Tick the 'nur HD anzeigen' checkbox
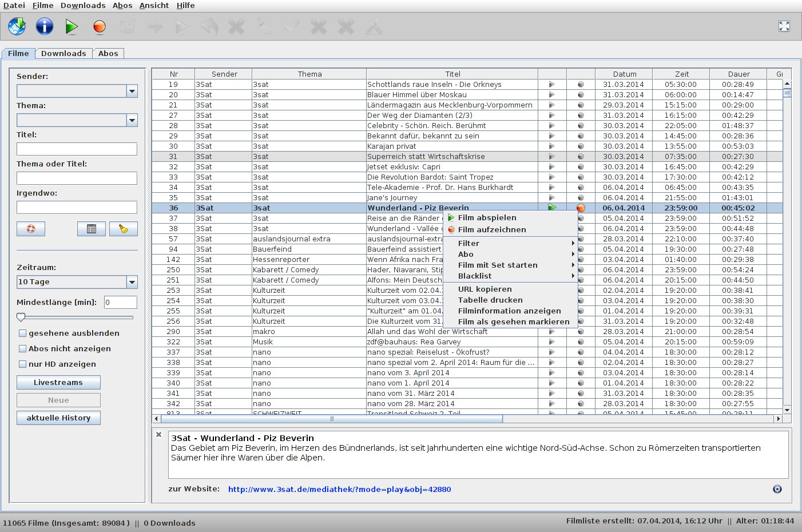Image resolution: width=802 pixels, height=532 pixels. [23, 364]
